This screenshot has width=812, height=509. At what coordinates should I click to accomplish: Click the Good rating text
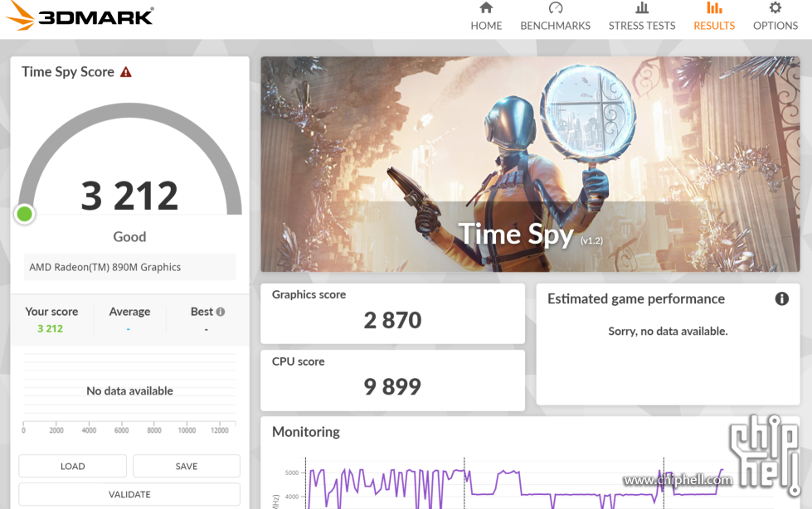click(x=129, y=236)
